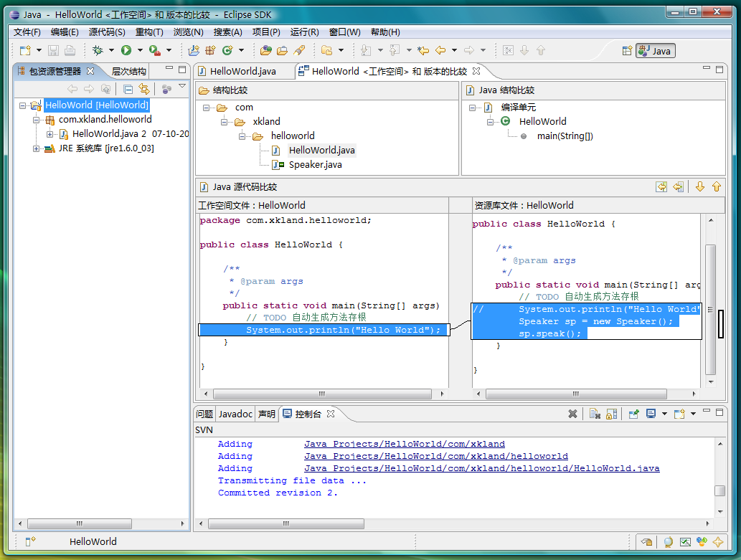Select com.xkland.helloworld package

(x=105, y=120)
